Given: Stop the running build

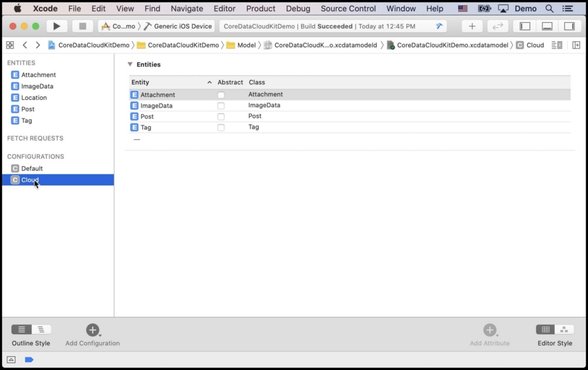Looking at the screenshot, I should tap(82, 26).
